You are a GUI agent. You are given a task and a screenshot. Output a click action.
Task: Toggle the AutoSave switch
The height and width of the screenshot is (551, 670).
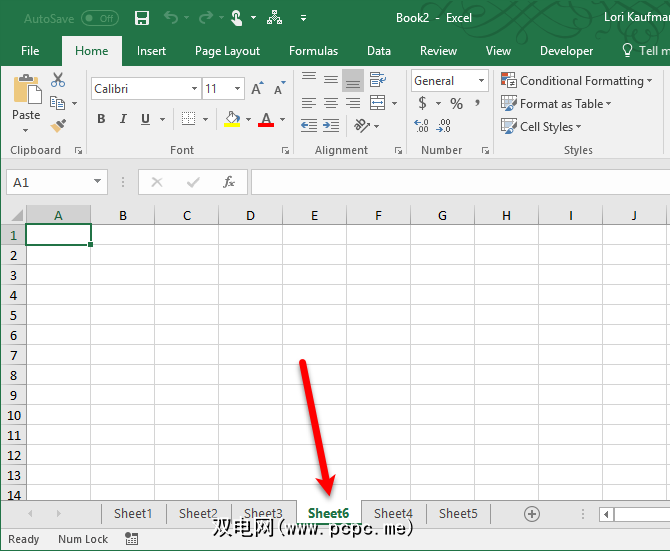pos(99,18)
